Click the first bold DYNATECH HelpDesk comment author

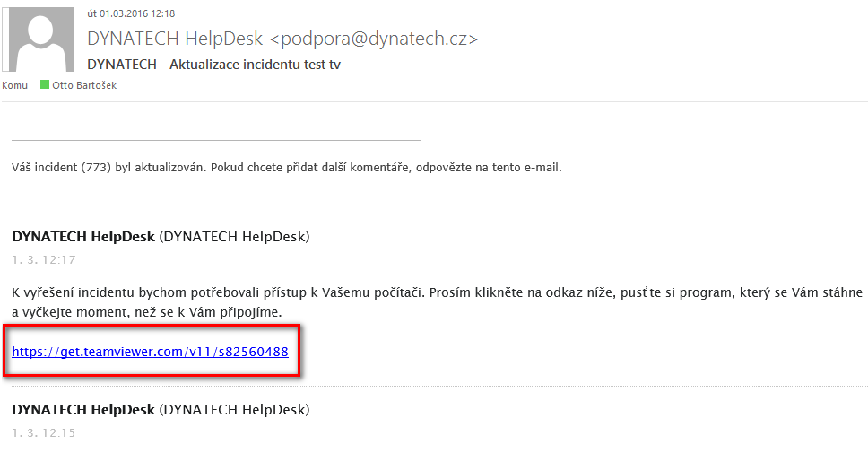(83, 237)
